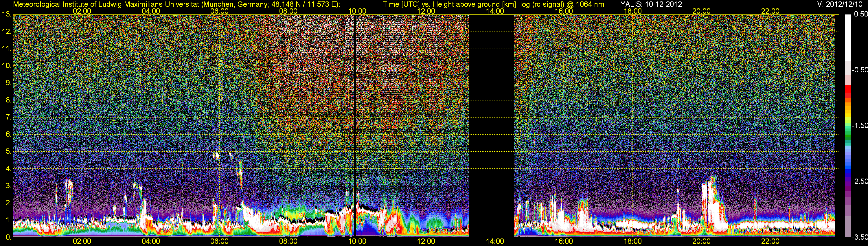Image resolution: width=868 pixels, height=246 pixels.
Task: Select the 5 km height axis label
Action: click(x=8, y=152)
